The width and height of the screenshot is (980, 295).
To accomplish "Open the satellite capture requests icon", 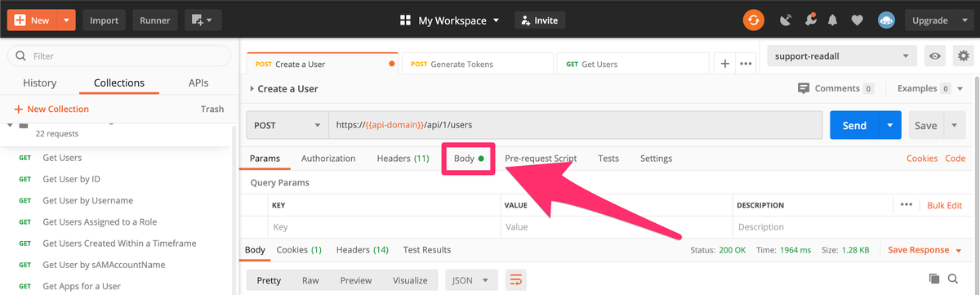I will tap(786, 20).
